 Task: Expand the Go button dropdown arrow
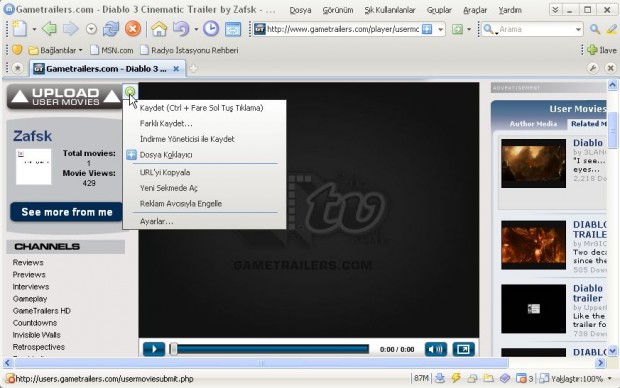click(x=469, y=29)
